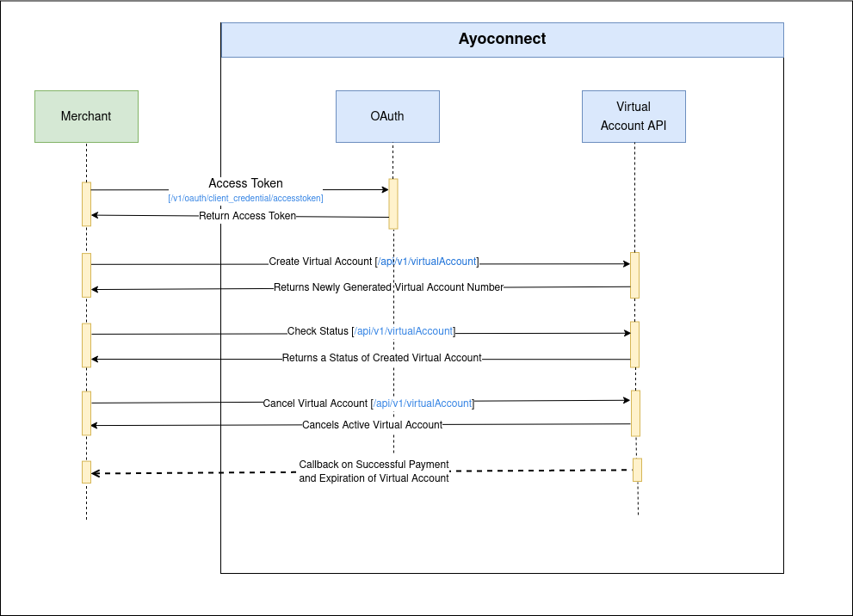Click Callback on Successful Payment label
The height and width of the screenshot is (616, 853).
coord(374,471)
